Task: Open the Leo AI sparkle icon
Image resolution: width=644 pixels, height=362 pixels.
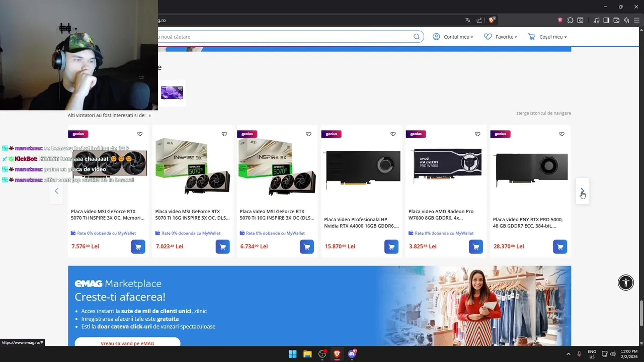Action: click(x=626, y=20)
